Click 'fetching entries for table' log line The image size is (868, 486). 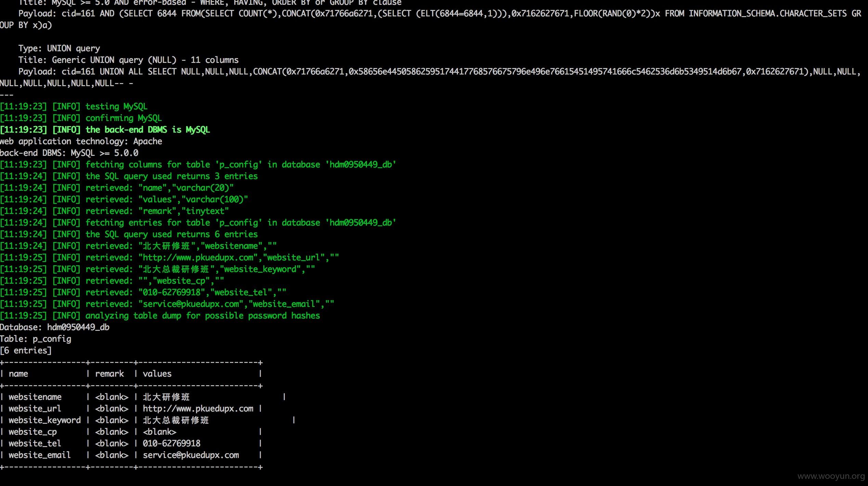[198, 223]
